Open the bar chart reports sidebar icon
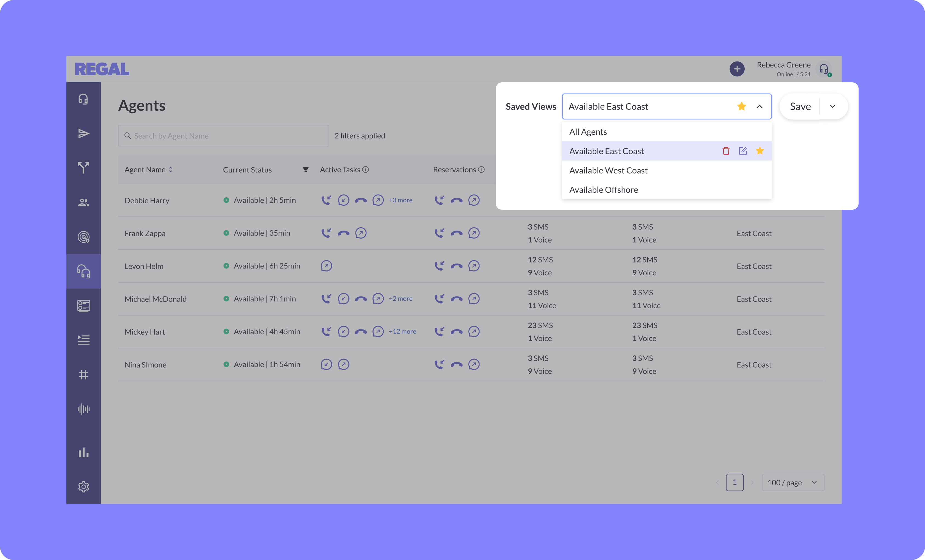Viewport: 925px width, 560px height. click(x=83, y=452)
